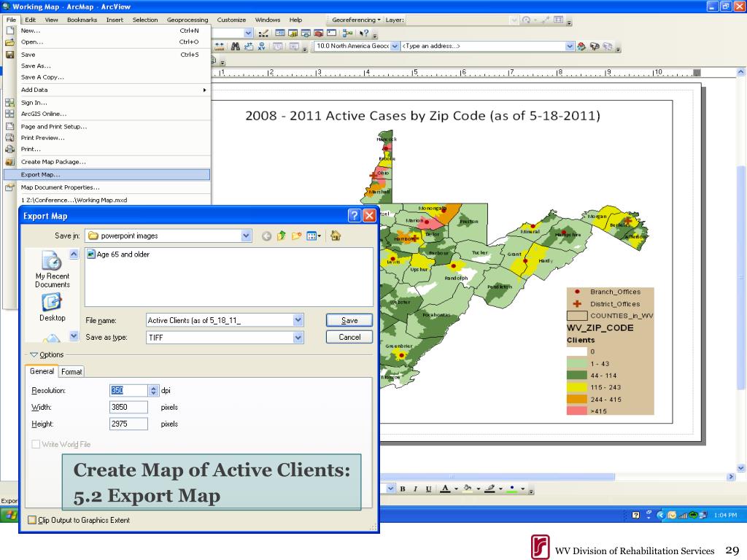Screen dimensions: 747x560
Task: Select the Measure ruler tool
Action: pyautogui.click(x=219, y=46)
